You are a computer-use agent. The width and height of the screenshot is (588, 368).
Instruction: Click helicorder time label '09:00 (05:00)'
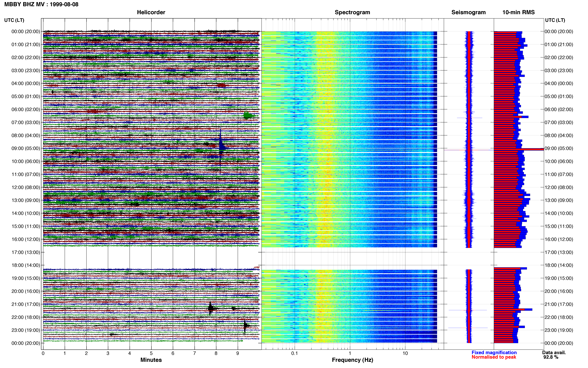tap(26, 148)
